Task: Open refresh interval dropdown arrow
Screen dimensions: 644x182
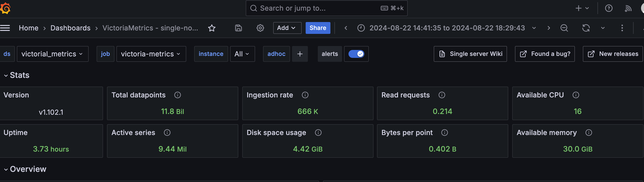Action: pos(603,28)
